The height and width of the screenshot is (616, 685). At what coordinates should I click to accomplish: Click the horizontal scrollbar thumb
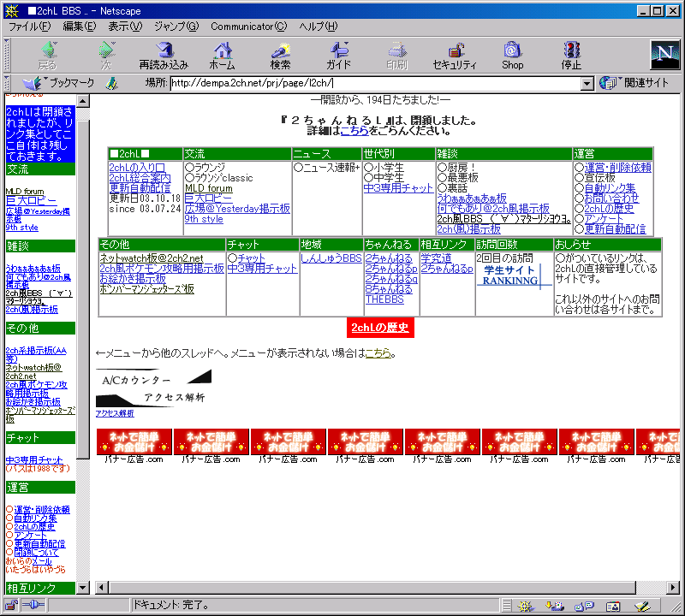pyautogui.click(x=372, y=588)
